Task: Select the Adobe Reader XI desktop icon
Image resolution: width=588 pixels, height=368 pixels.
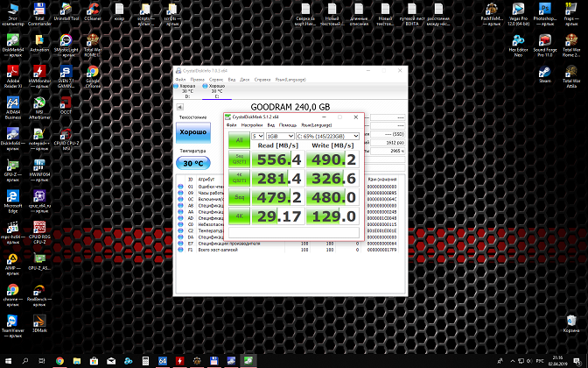Action: point(13,76)
